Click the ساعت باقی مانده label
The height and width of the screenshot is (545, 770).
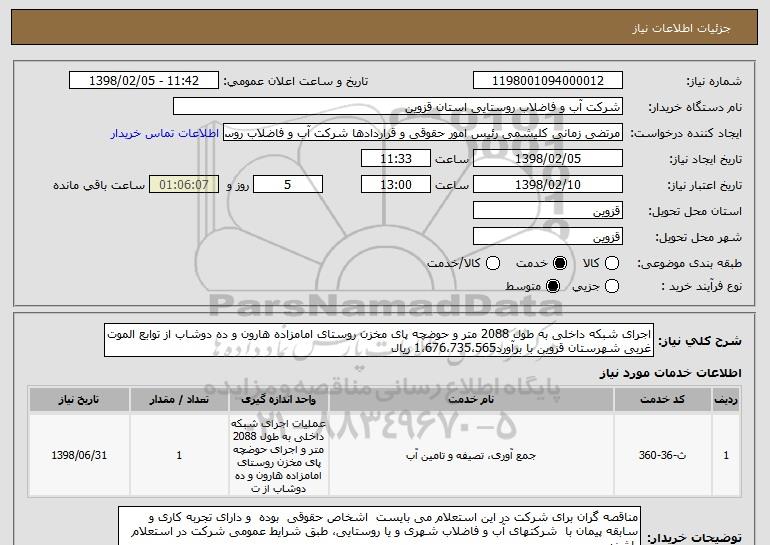99,185
